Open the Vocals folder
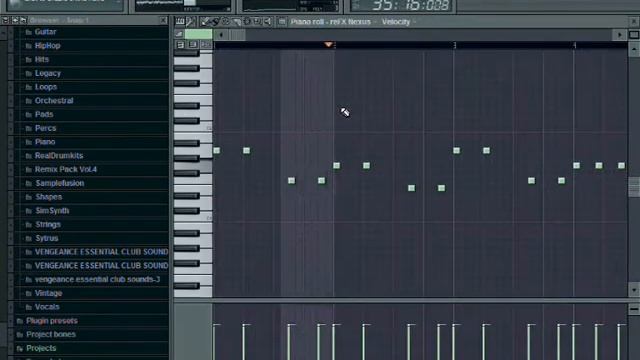The image size is (640, 360). point(47,307)
